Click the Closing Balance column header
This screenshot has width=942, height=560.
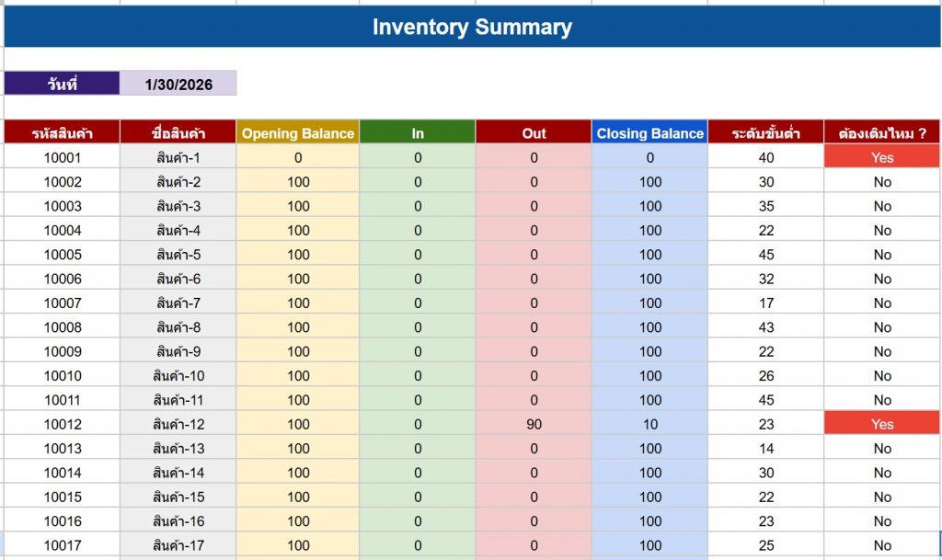coord(649,133)
